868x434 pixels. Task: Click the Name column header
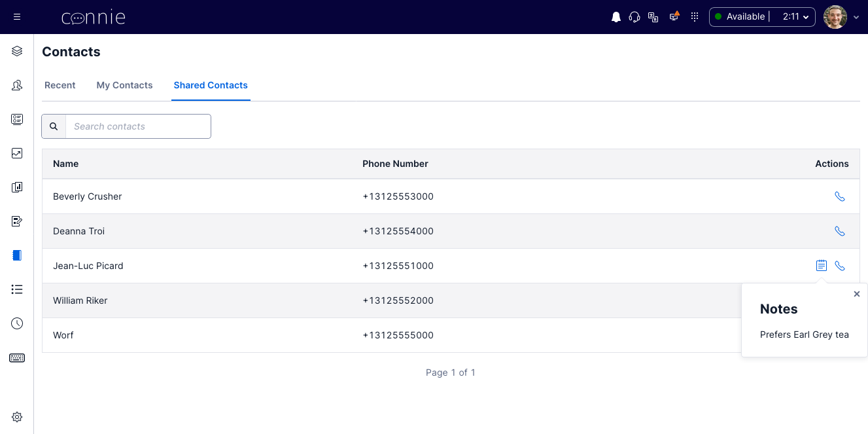[x=65, y=164]
